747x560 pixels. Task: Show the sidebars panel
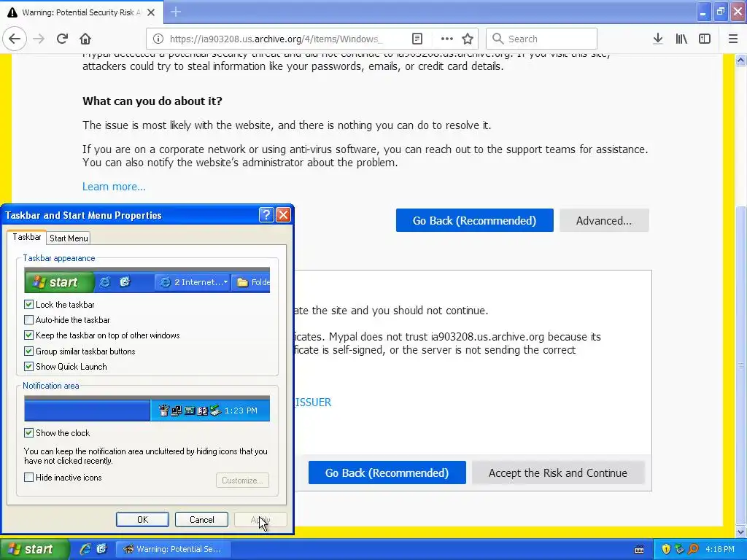tap(705, 39)
